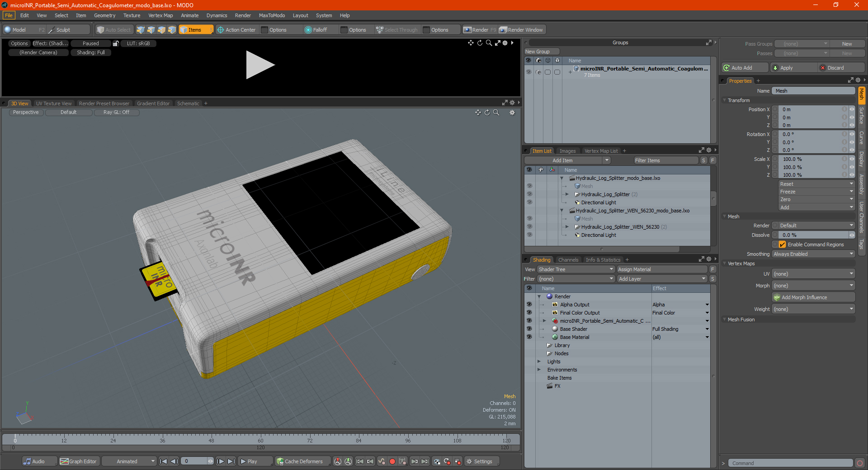The width and height of the screenshot is (868, 470).
Task: Select Materials selection mode icon
Action: click(172, 30)
